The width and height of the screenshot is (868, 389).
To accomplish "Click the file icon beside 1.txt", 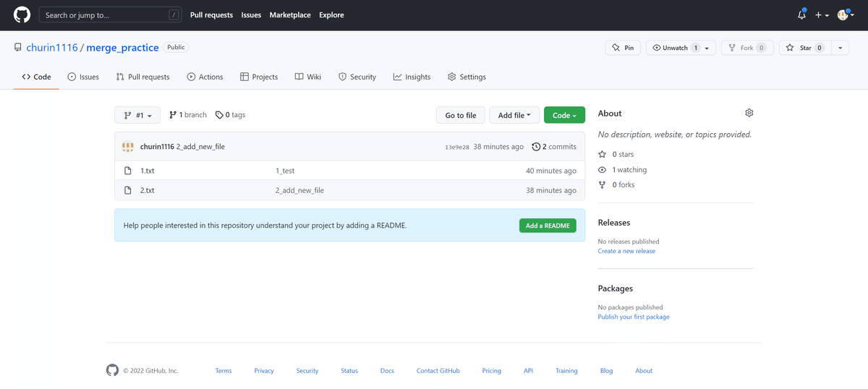I will (128, 171).
